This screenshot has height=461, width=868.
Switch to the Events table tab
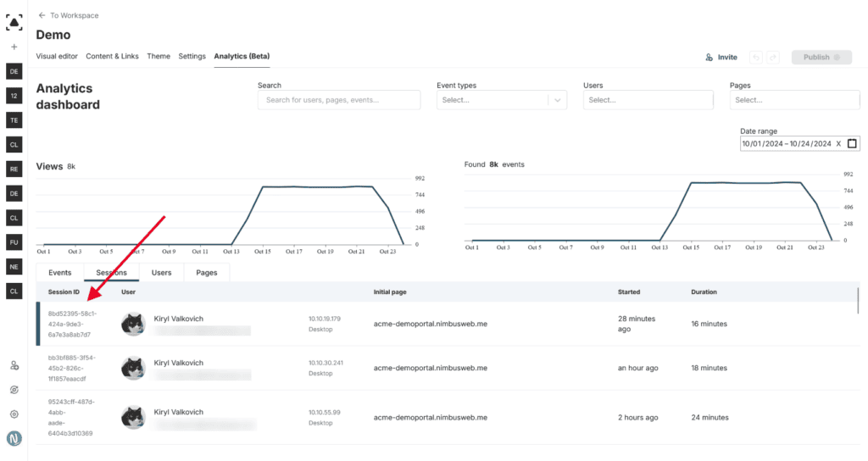[x=60, y=273]
